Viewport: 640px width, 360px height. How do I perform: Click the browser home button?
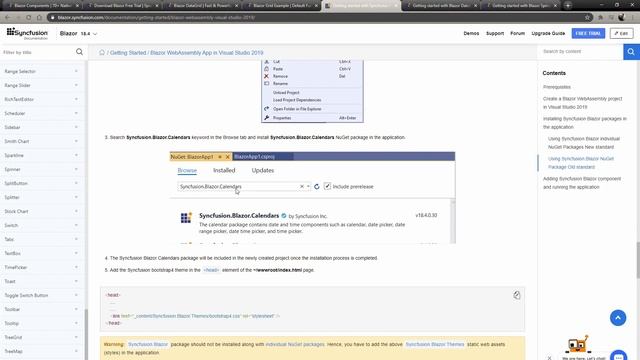tap(39, 18)
